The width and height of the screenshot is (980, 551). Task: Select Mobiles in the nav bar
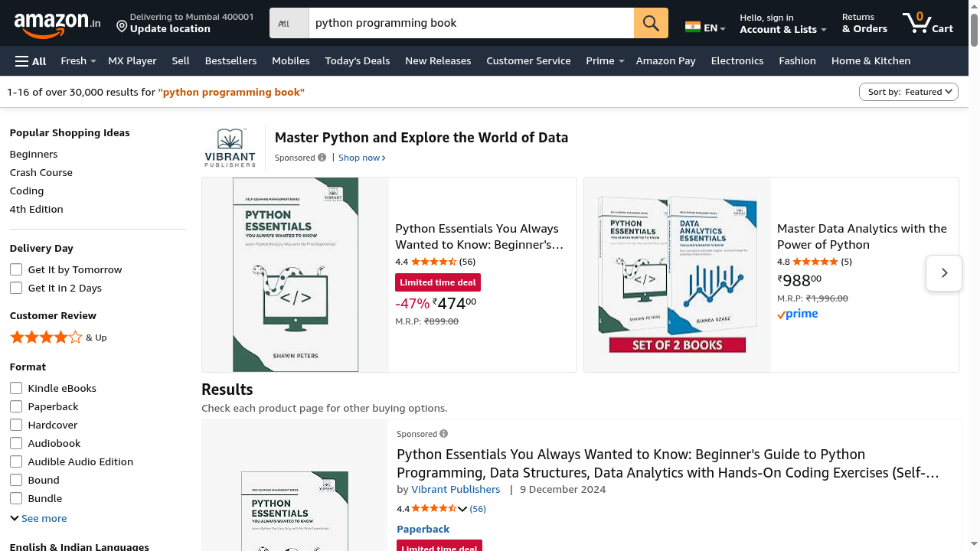291,61
